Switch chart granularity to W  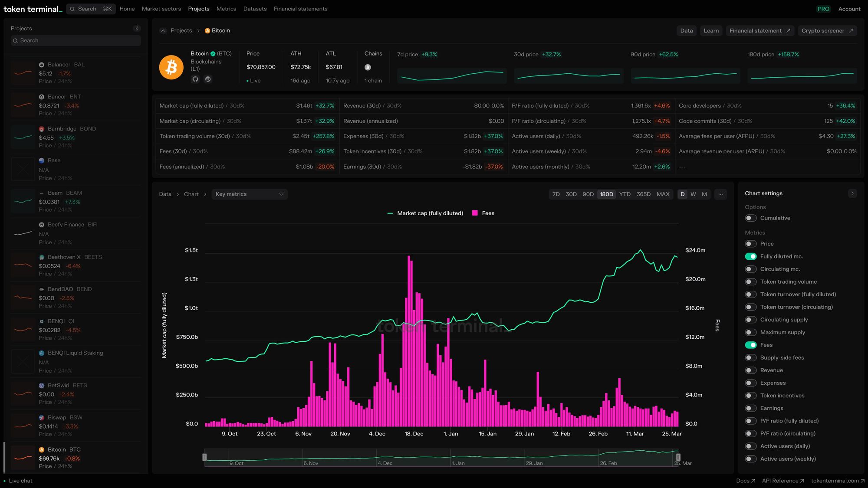coord(693,194)
